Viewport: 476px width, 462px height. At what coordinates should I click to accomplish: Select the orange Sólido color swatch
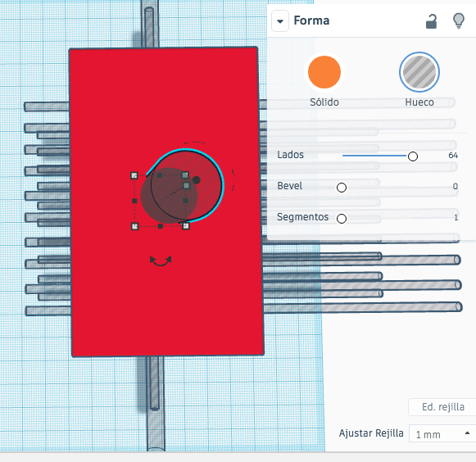click(x=324, y=72)
